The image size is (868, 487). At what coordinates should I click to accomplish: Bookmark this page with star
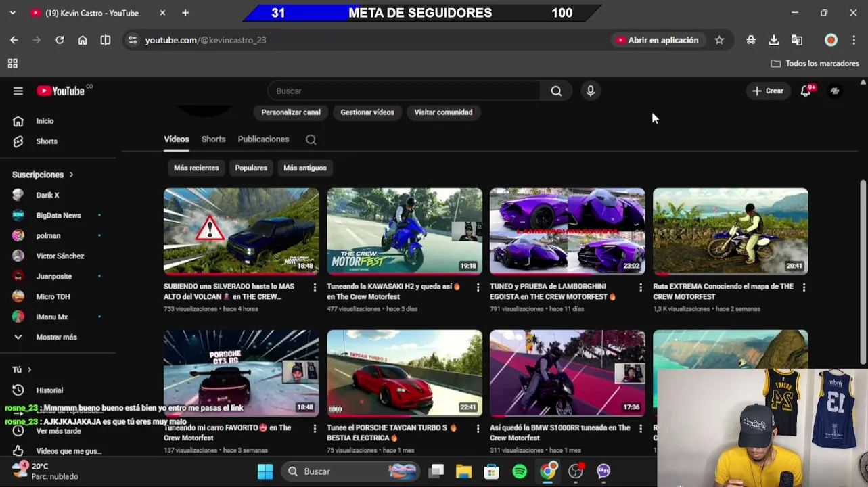pyautogui.click(x=719, y=40)
